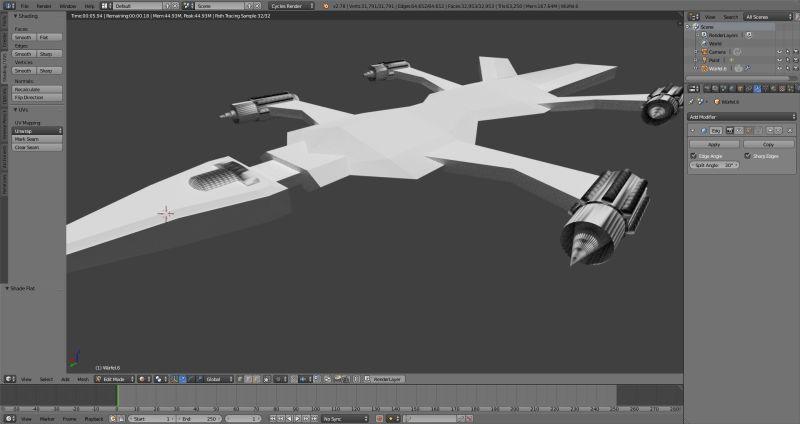Jump to the first frame
This screenshot has height=424, width=800.
pyautogui.click(x=273, y=419)
